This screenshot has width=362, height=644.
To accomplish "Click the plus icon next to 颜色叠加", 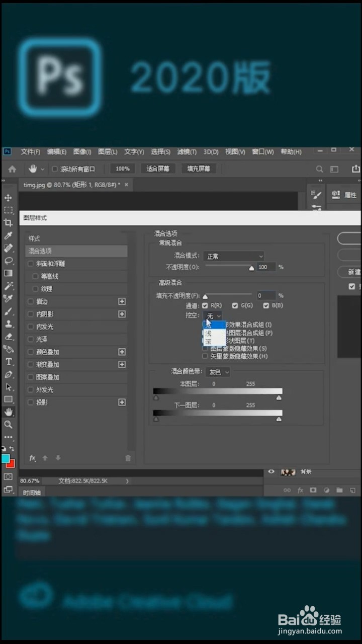I will pyautogui.click(x=122, y=352).
